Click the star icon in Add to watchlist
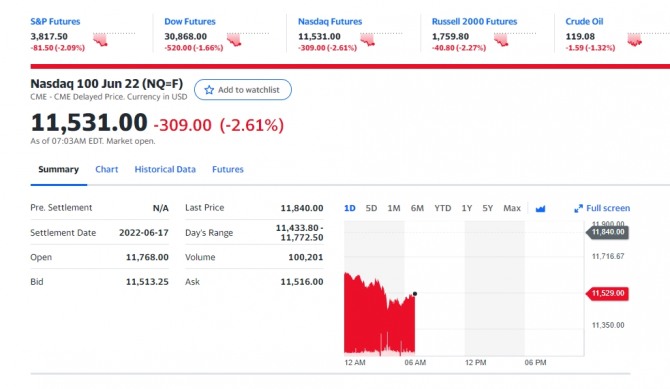Screen dimensions: 670x389 209,90
